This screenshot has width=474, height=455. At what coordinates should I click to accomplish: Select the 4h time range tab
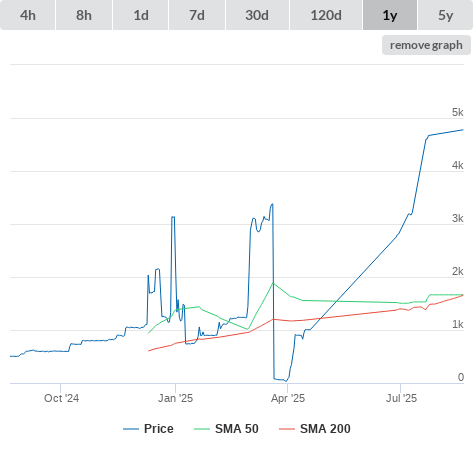[28, 15]
